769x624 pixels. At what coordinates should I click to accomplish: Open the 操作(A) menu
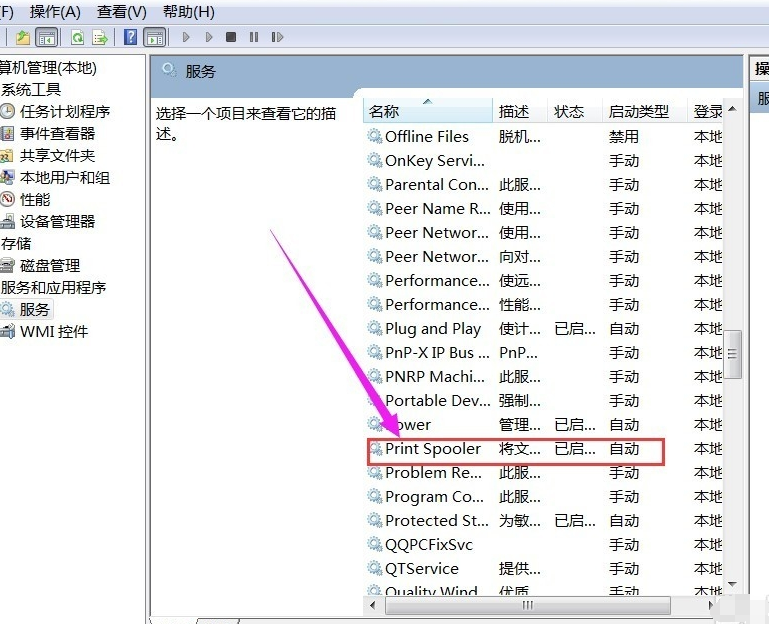point(55,12)
